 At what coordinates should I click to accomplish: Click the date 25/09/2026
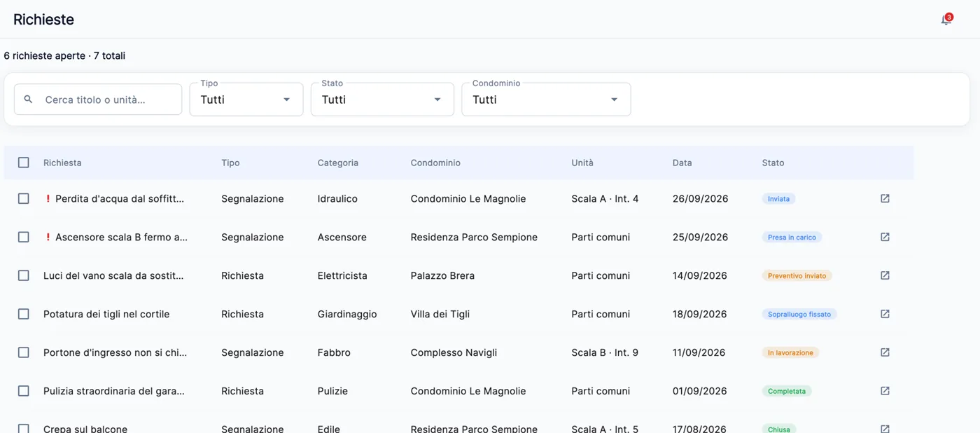(700, 237)
